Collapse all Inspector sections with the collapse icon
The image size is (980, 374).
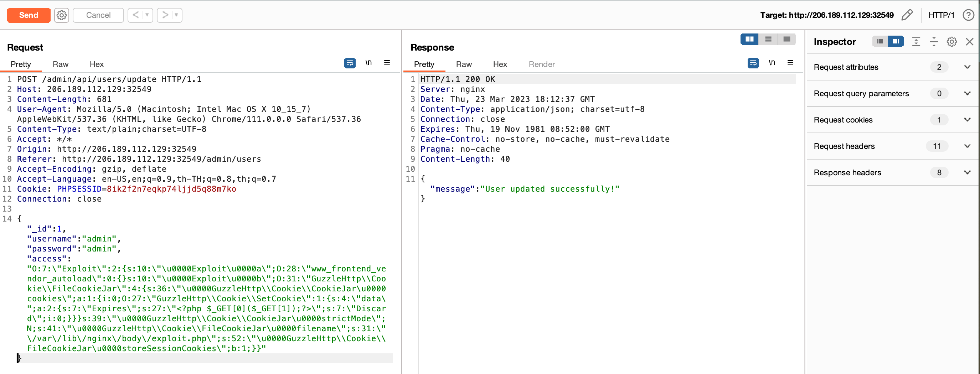point(934,42)
